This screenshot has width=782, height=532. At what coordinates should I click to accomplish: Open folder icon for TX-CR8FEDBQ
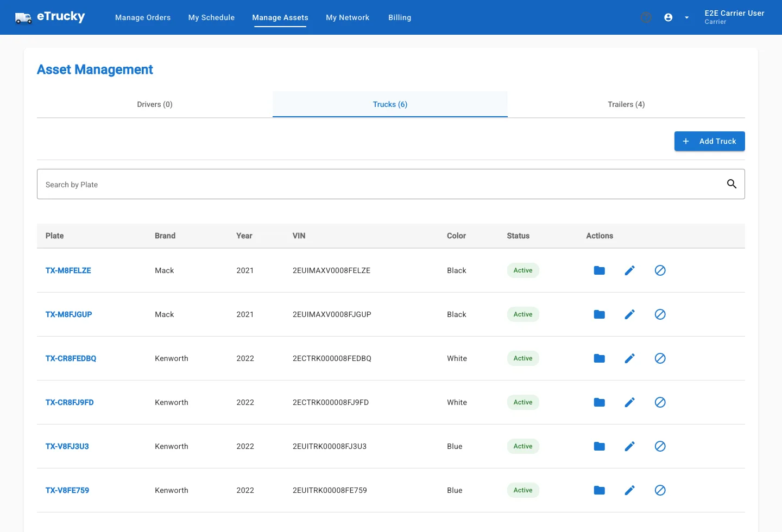[600, 358]
